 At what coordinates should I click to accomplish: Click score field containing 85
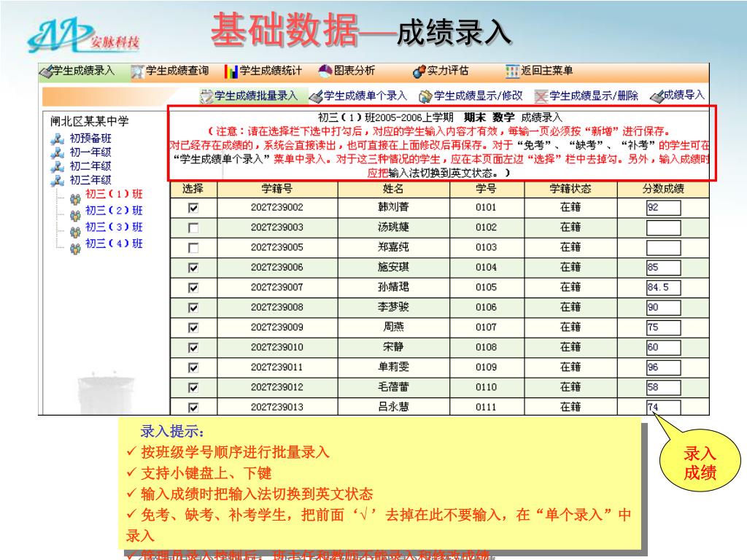pyautogui.click(x=663, y=268)
